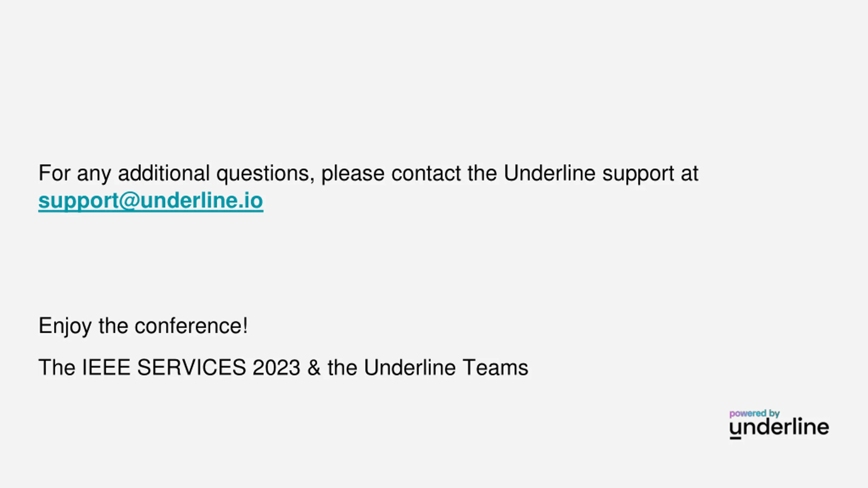The image size is (868, 488).
Task: Click the 'IEEE SERVICES 2023' text
Action: coord(191,367)
